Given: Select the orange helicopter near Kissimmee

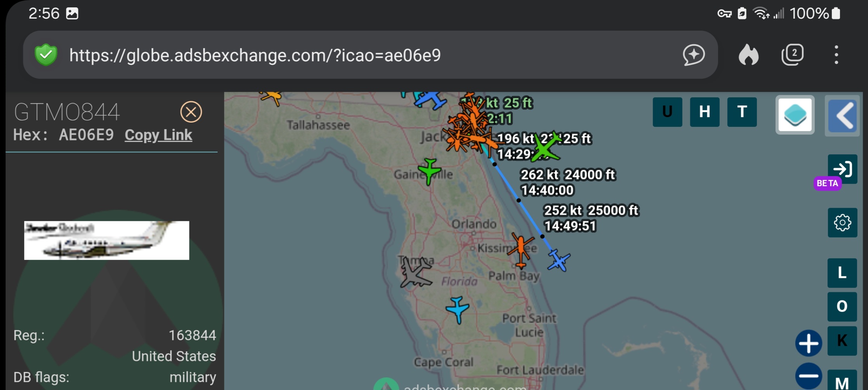Looking at the screenshot, I should coord(521,250).
